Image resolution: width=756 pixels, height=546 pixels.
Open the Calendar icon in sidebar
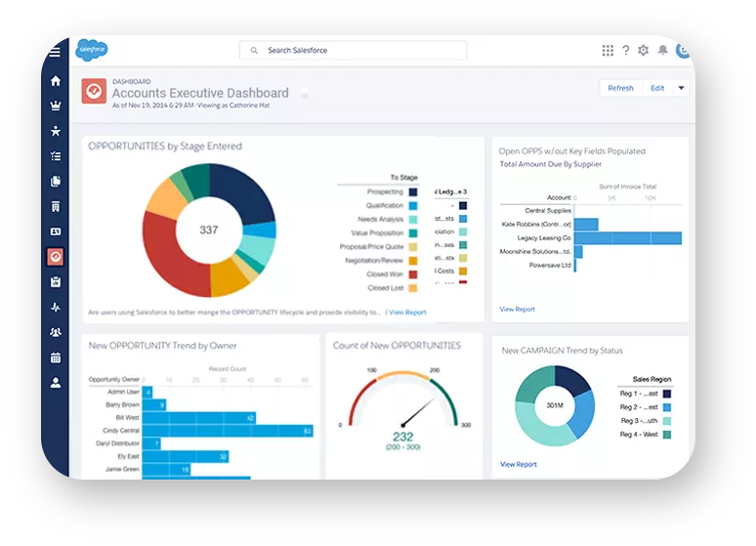[x=56, y=357]
